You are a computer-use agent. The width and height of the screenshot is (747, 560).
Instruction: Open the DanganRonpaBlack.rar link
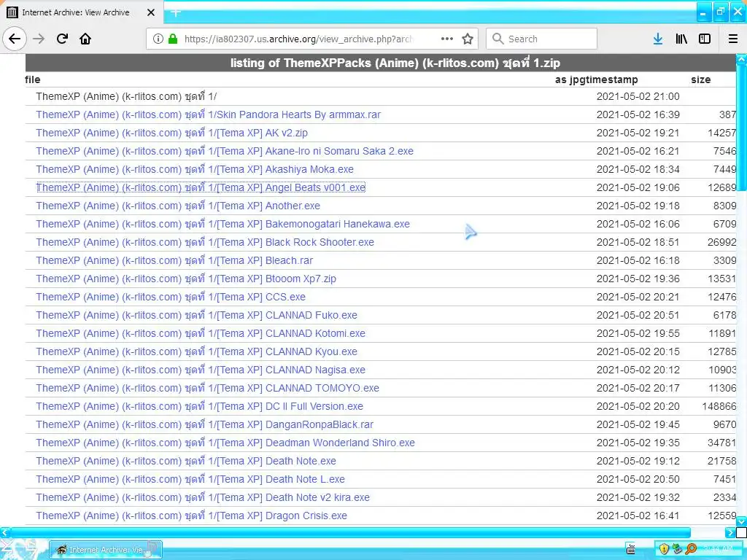204,424
